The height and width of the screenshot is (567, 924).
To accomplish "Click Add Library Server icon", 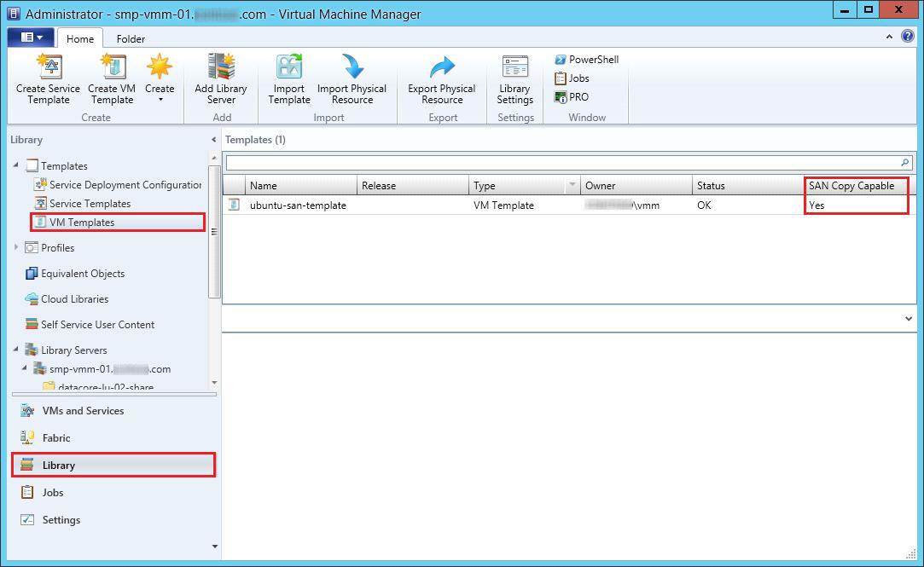I will (x=220, y=68).
